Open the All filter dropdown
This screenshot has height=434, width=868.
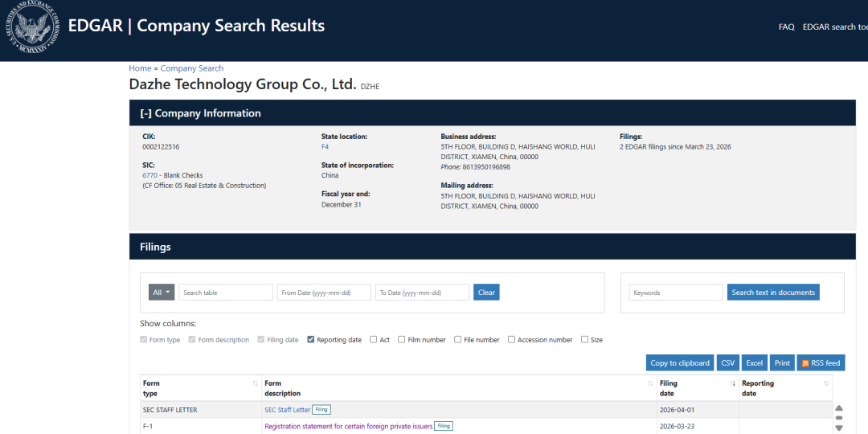(162, 293)
